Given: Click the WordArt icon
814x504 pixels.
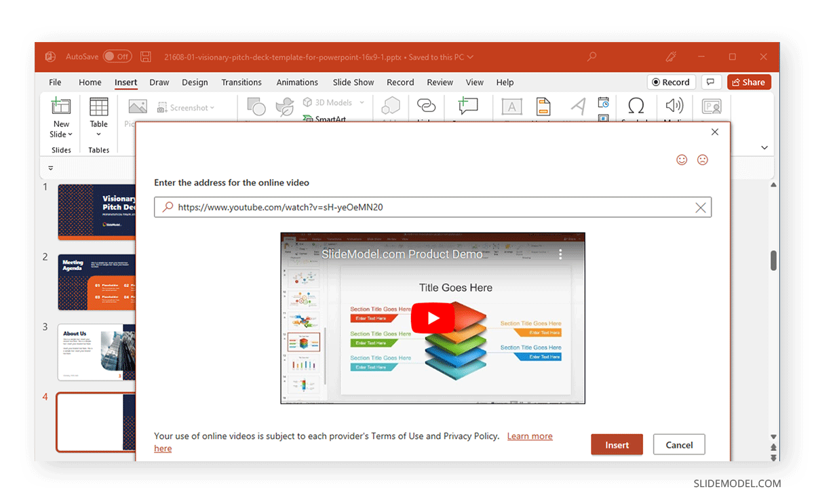Looking at the screenshot, I should pyautogui.click(x=578, y=106).
